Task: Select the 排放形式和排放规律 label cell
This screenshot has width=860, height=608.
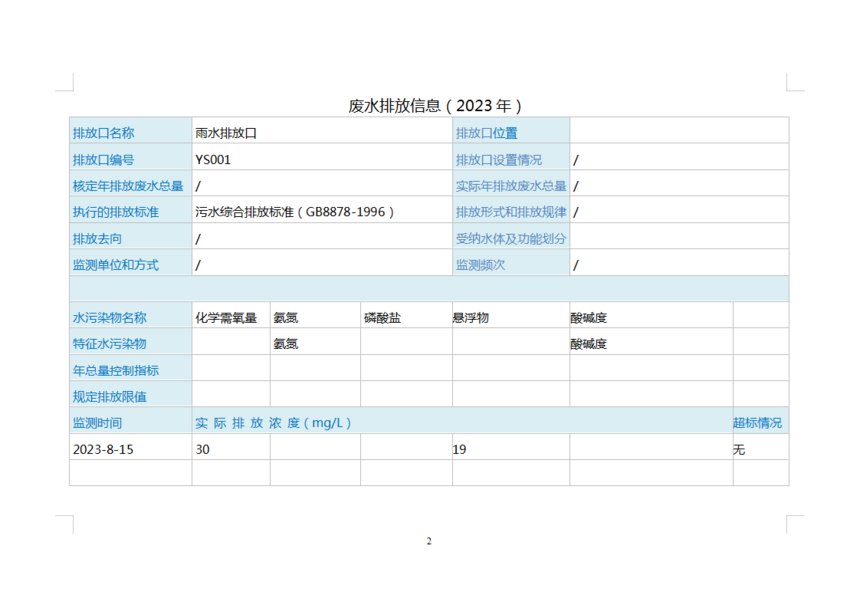Action: (x=511, y=212)
